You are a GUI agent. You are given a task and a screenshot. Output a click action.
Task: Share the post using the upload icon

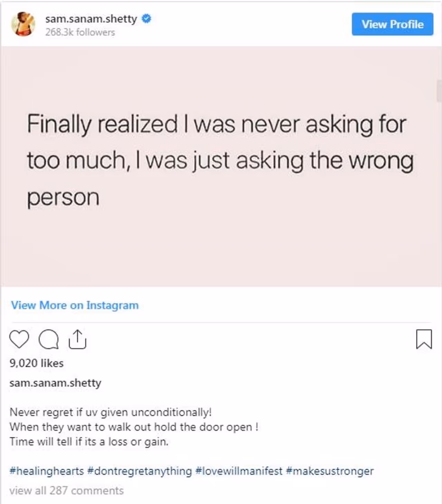pyautogui.click(x=77, y=339)
